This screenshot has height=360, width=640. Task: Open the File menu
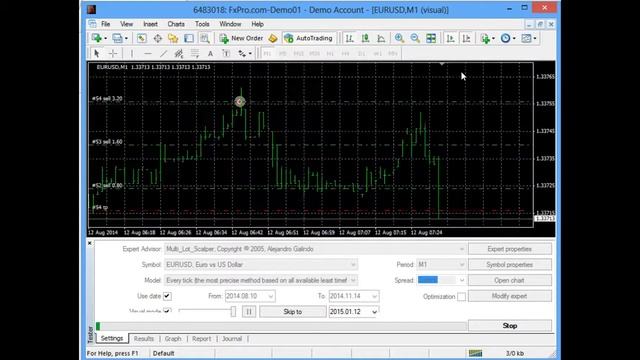(106, 24)
